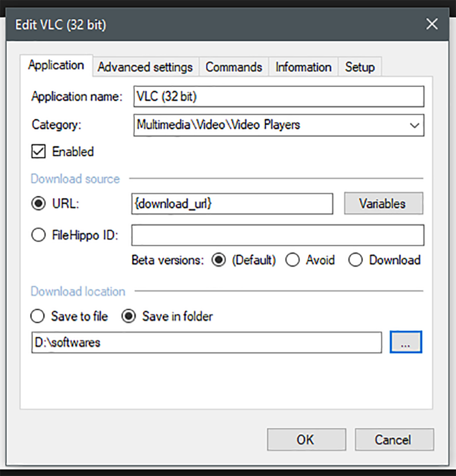This screenshot has width=456, height=476.
Task: Choose the Beta versions (Default) option
Action: 218,260
